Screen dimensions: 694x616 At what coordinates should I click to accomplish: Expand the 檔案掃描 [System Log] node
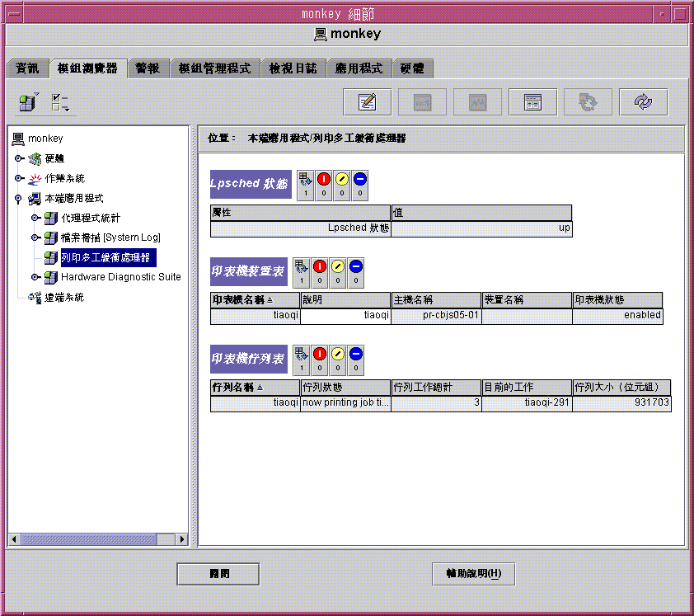click(35, 237)
